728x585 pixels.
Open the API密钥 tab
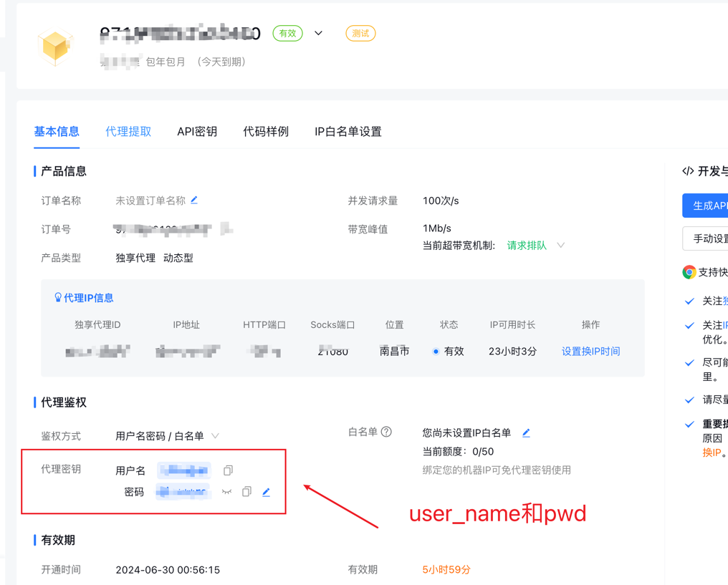197,132
